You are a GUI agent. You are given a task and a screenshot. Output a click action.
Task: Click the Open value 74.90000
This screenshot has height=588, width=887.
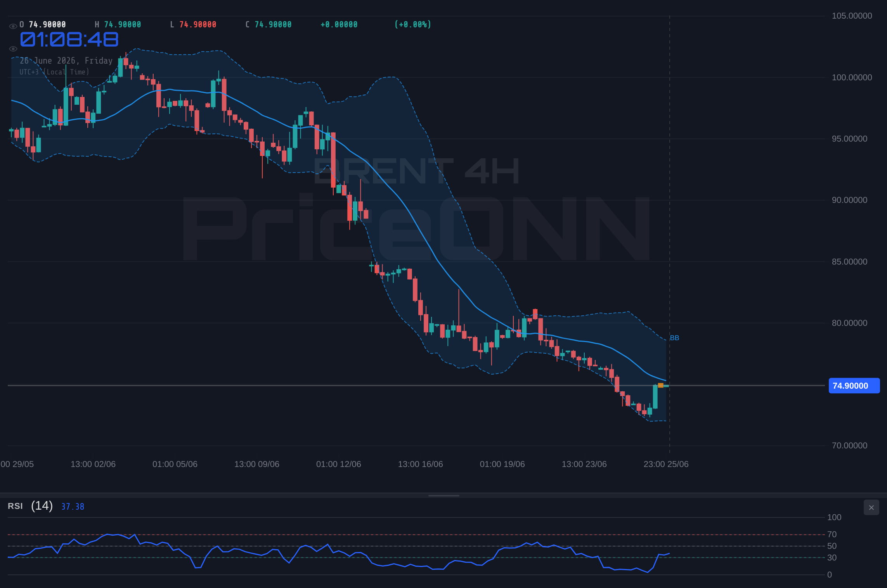(47, 24)
